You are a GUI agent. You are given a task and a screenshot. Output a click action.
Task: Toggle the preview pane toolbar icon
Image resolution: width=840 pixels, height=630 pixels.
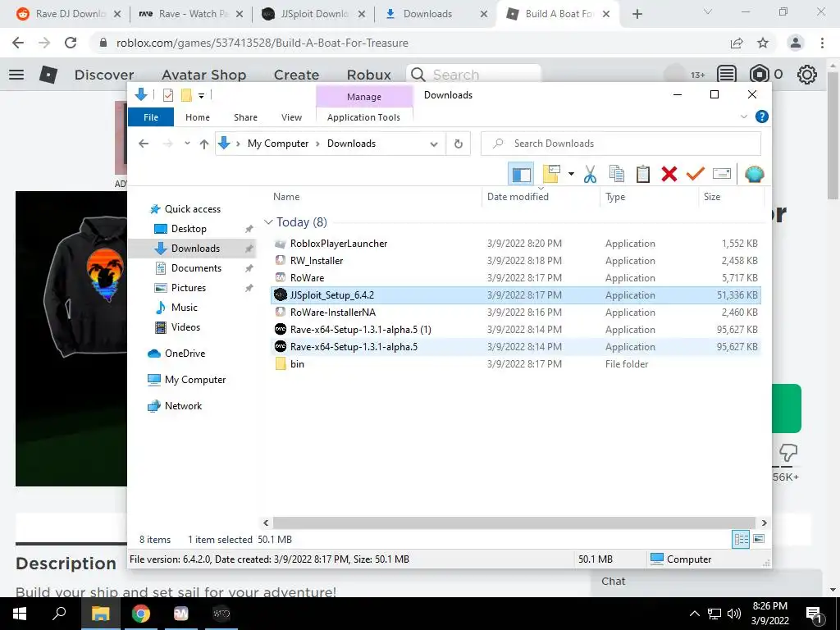[521, 174]
